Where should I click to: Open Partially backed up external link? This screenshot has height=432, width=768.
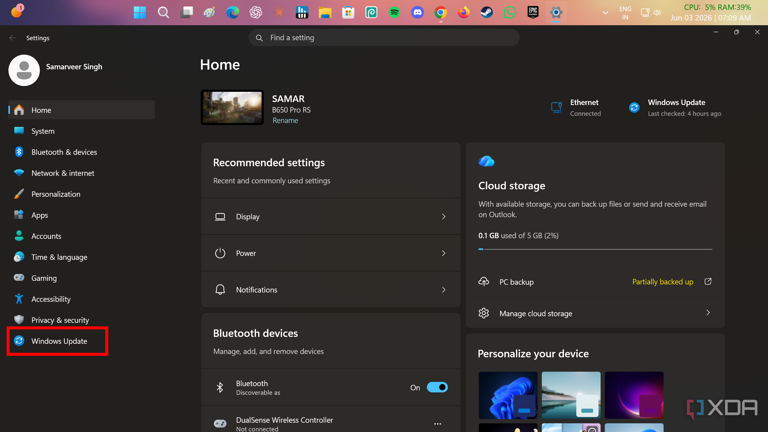click(x=708, y=282)
